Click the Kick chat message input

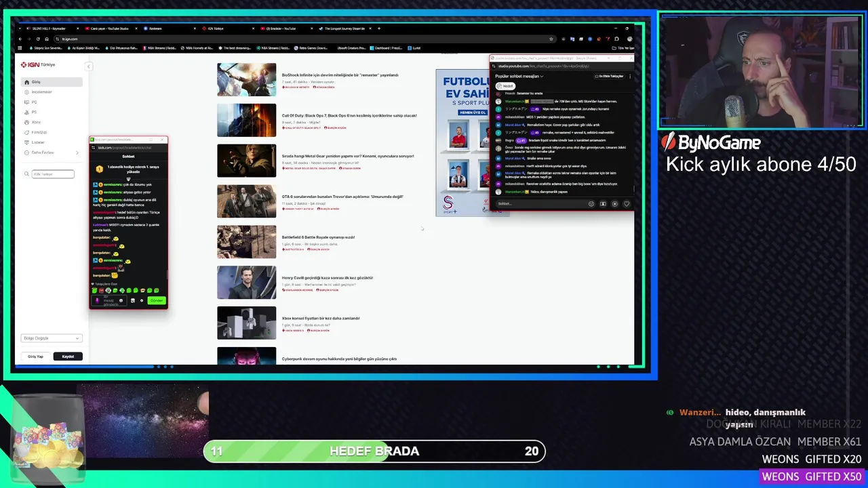click(x=108, y=300)
